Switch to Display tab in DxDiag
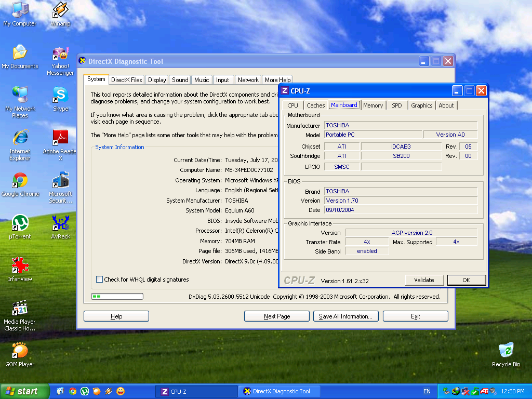This screenshot has width=532, height=399. pyautogui.click(x=157, y=80)
